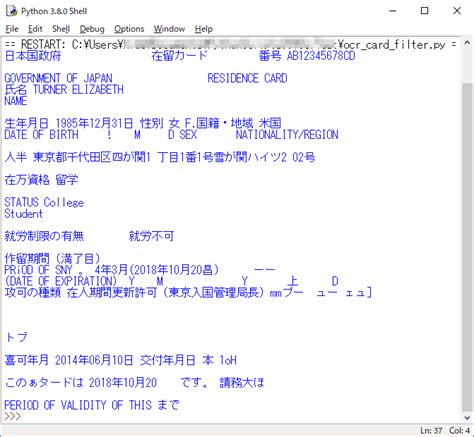
Task: Click the date 2014年06月10日
Action: [x=94, y=360]
